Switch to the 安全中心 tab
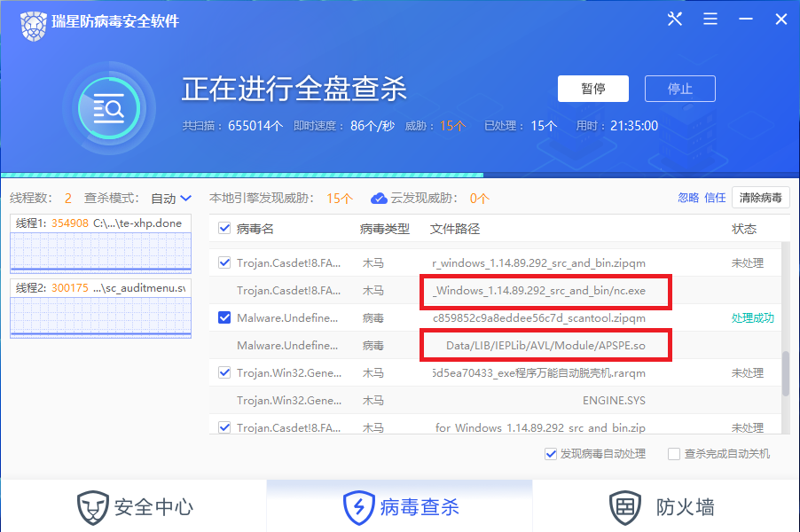This screenshot has height=532, width=800. click(x=134, y=506)
